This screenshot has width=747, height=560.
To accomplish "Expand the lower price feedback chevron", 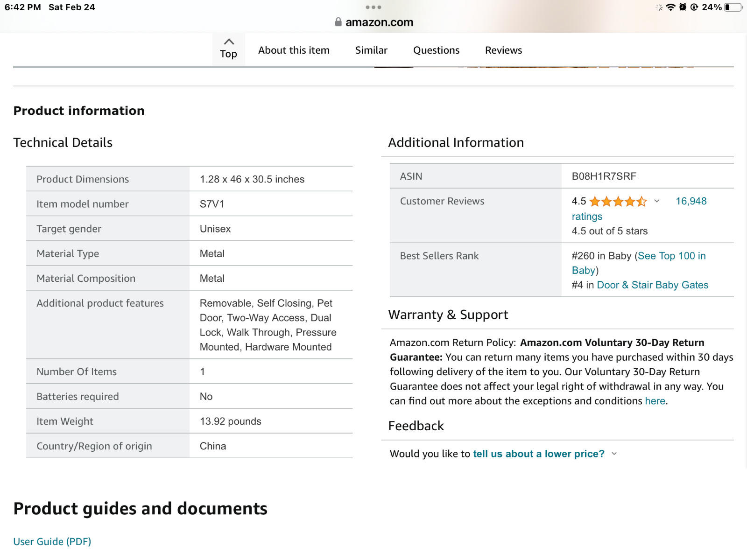I will click(x=614, y=454).
